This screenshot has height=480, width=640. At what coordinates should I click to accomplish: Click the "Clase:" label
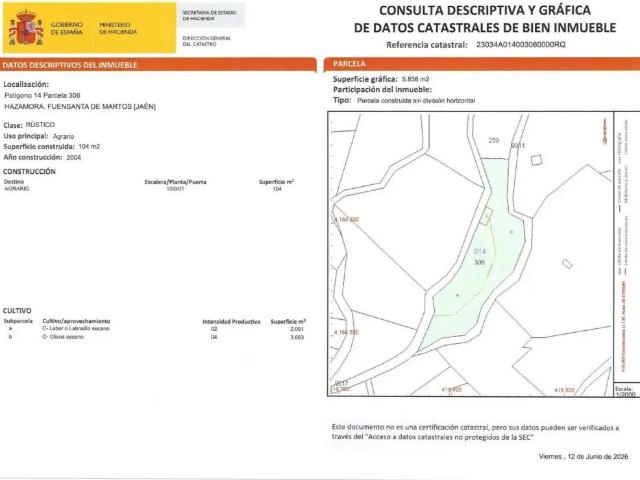tap(13, 125)
